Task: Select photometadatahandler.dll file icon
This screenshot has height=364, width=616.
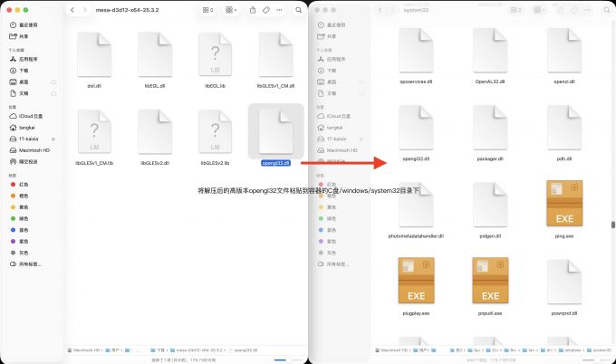Action: click(x=416, y=205)
